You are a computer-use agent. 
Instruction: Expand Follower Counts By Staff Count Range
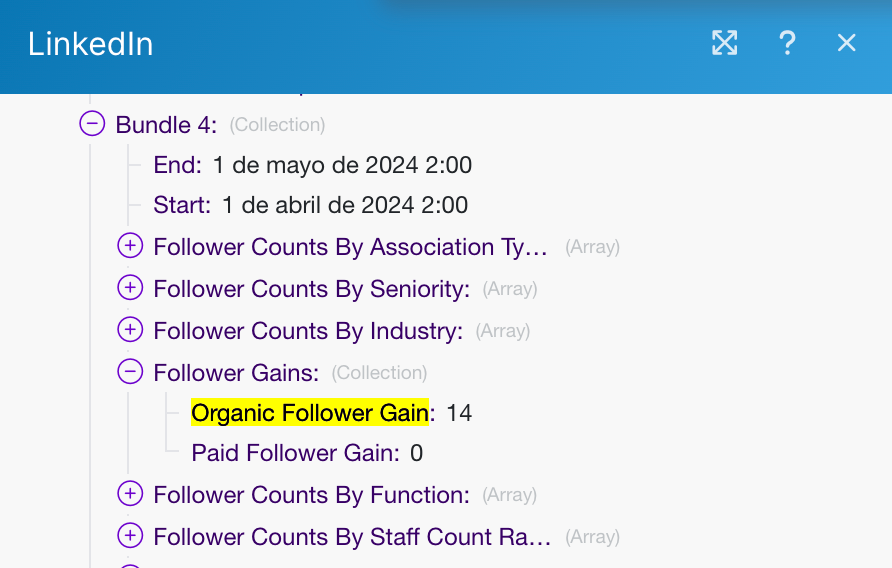(x=130, y=536)
